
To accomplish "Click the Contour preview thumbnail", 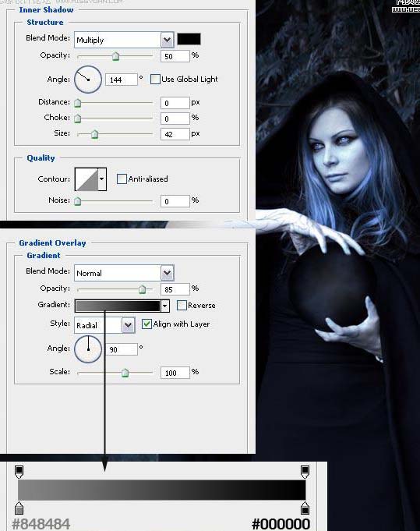I will click(x=86, y=179).
